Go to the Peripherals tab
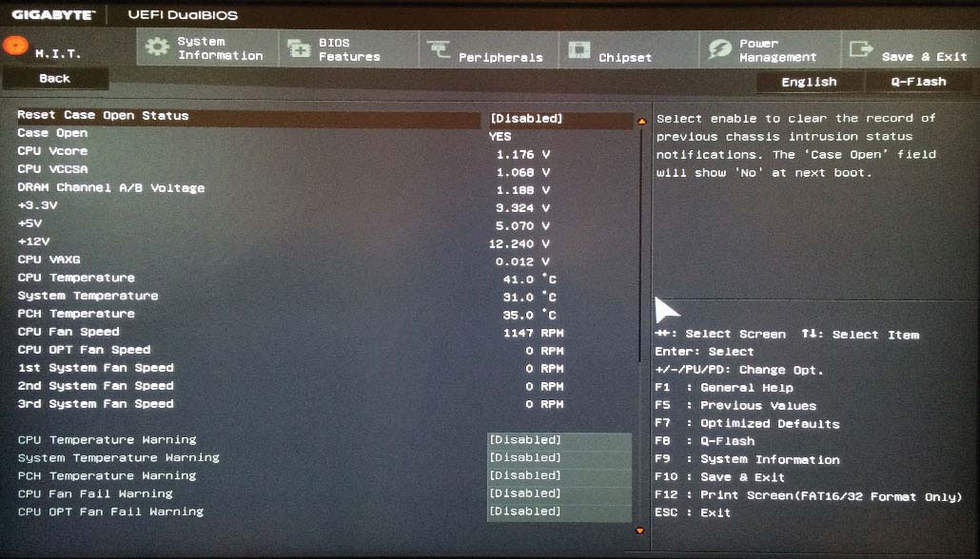 click(488, 50)
